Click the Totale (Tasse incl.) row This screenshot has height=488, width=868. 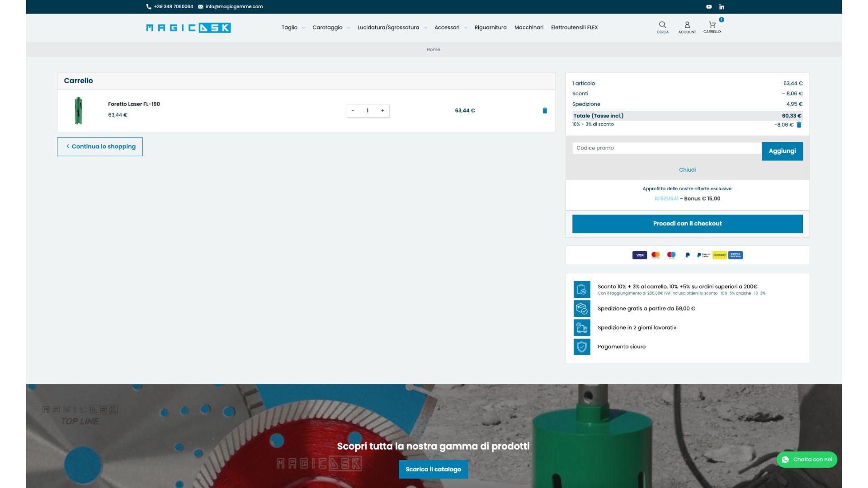tap(687, 116)
